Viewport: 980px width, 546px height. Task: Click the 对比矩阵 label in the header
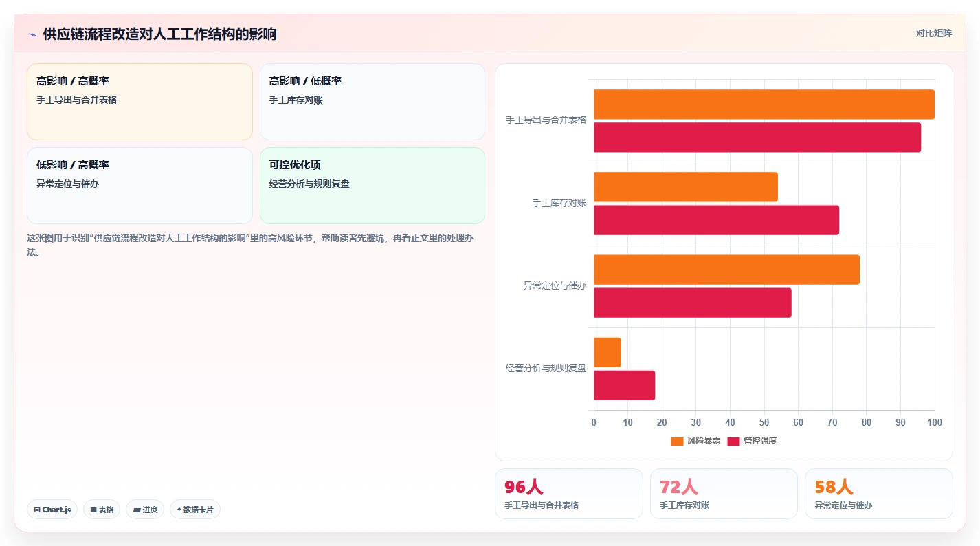(933, 33)
